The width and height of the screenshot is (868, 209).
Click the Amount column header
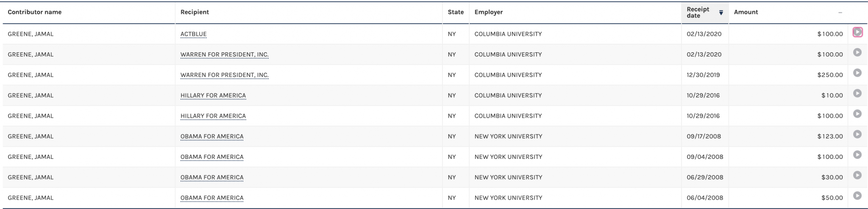pos(746,12)
